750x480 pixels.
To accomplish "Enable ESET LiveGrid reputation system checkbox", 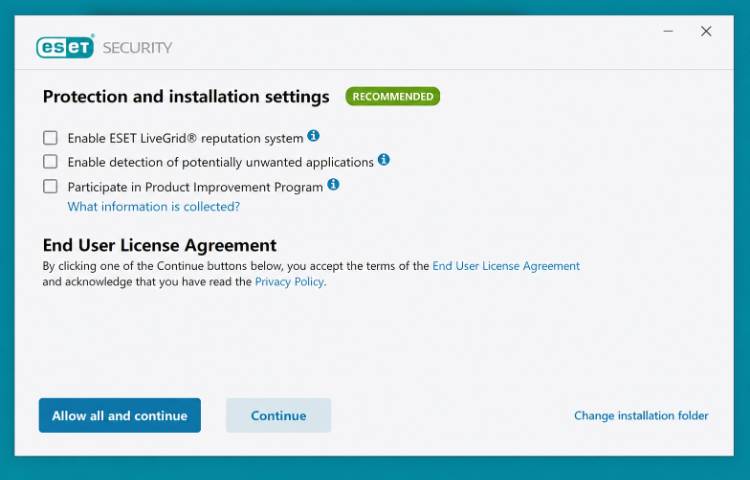I will pyautogui.click(x=50, y=138).
